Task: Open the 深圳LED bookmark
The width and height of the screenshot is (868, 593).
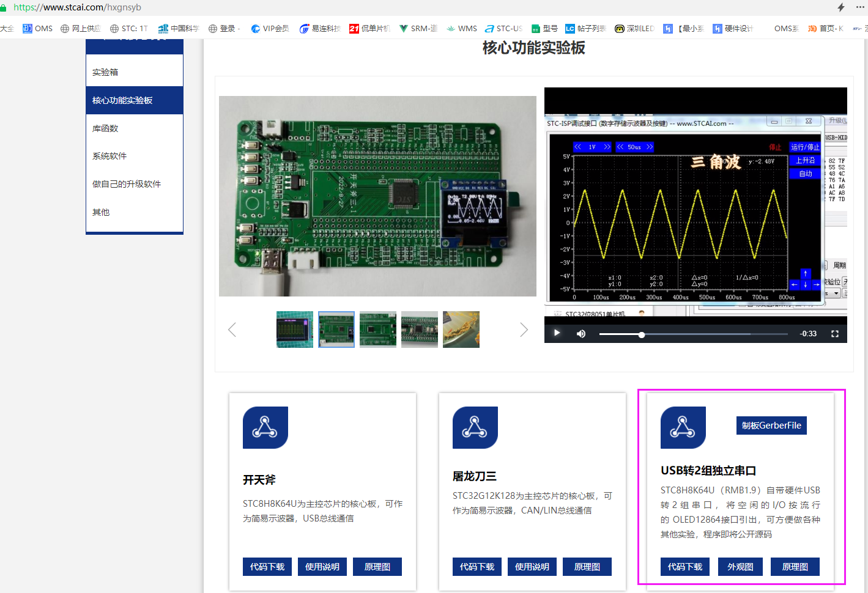Action: (x=634, y=29)
